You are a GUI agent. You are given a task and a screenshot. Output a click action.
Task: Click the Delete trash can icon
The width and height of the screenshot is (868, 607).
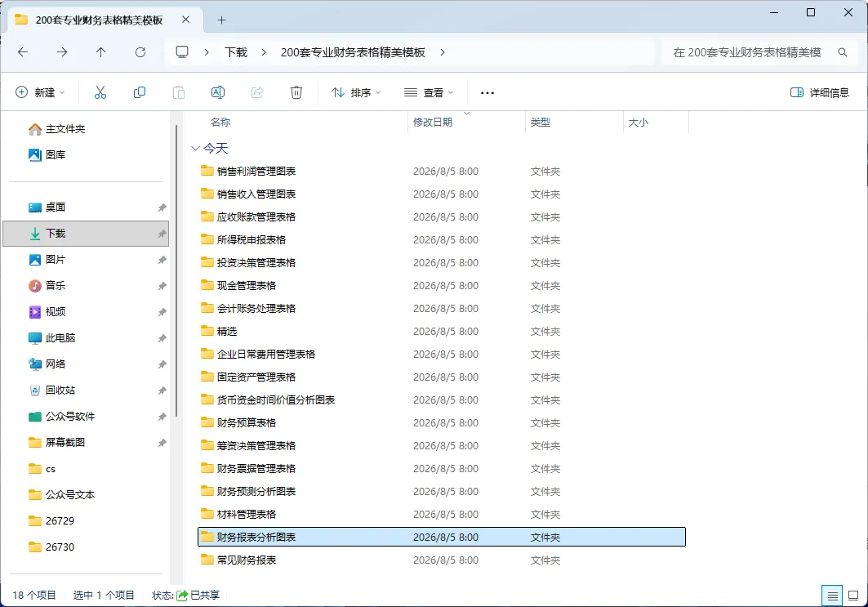click(296, 92)
